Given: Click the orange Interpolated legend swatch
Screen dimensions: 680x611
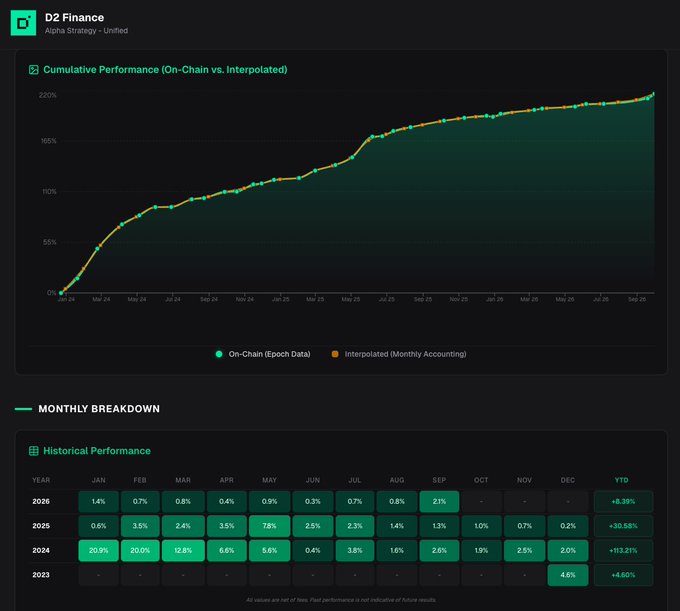Looking at the screenshot, I should tap(335, 354).
